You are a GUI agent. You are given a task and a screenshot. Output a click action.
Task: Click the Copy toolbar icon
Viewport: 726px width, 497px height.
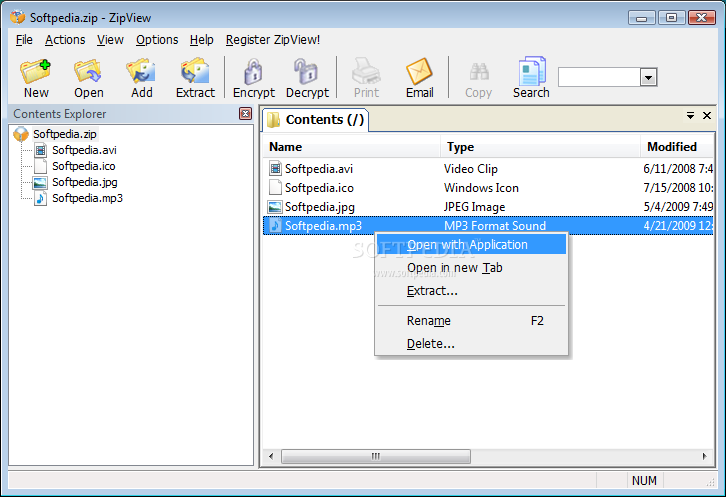(x=478, y=72)
